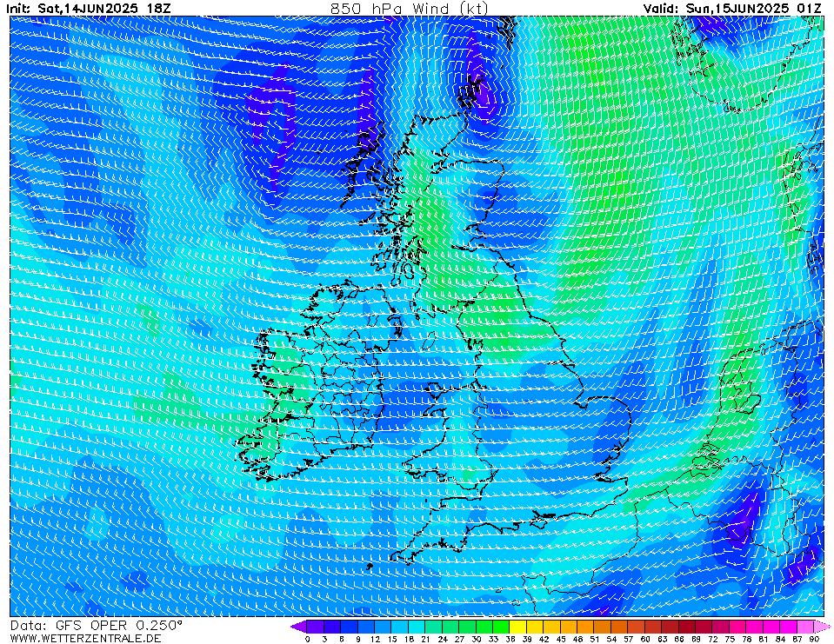Viewport: 834px width, 644px height.
Task: Pick the violet swatch between 0 and 3
Action: 316,627
